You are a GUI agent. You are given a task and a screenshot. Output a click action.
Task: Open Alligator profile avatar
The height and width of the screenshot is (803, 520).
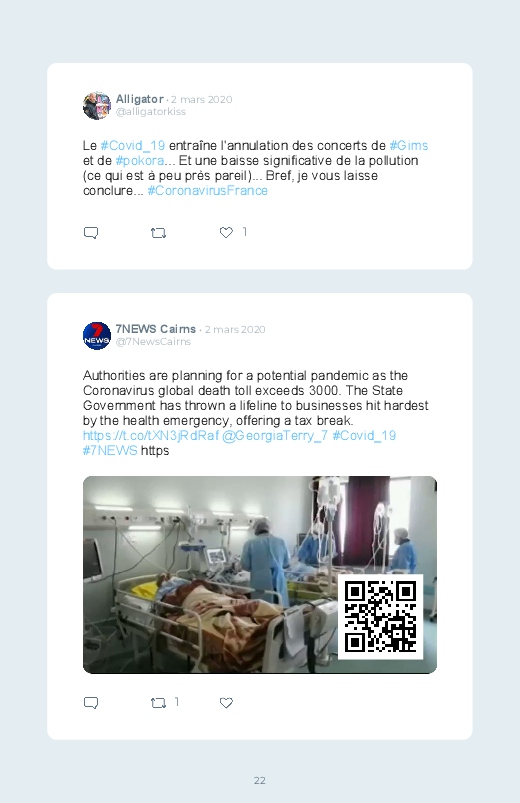[x=97, y=105]
